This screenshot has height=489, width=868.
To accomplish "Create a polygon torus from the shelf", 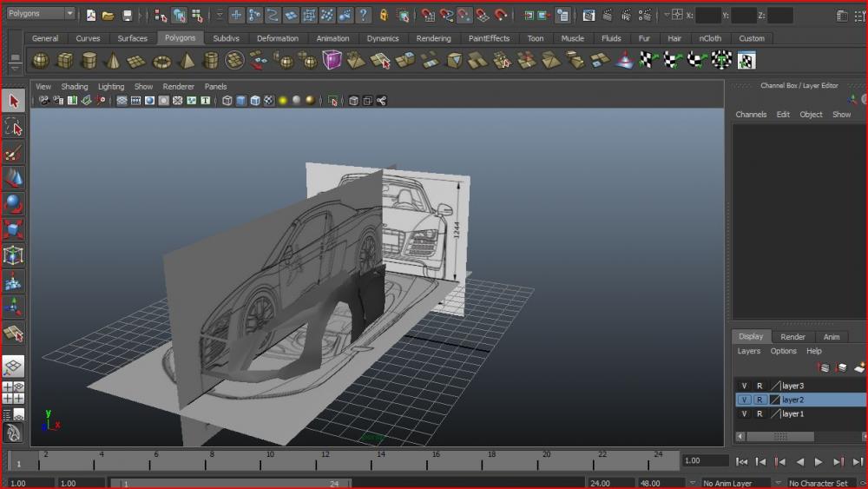I will pos(161,60).
